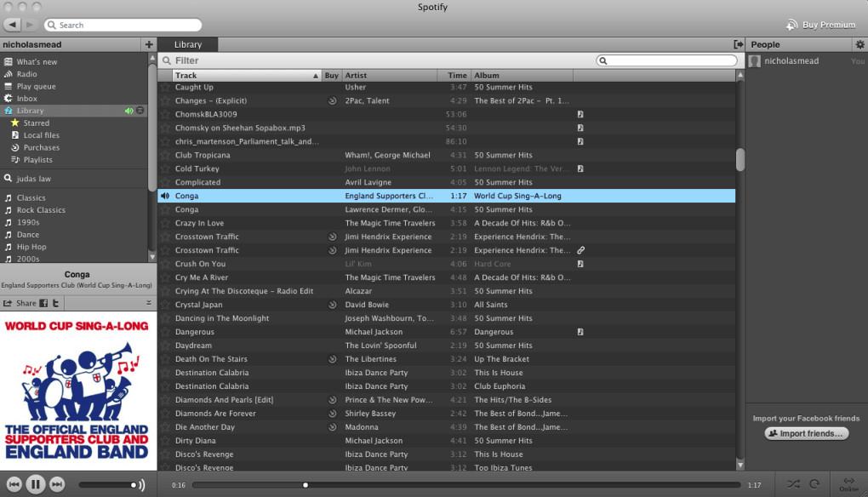
Task: Click England Supporters Club now-playing artist link
Action: pos(37,285)
